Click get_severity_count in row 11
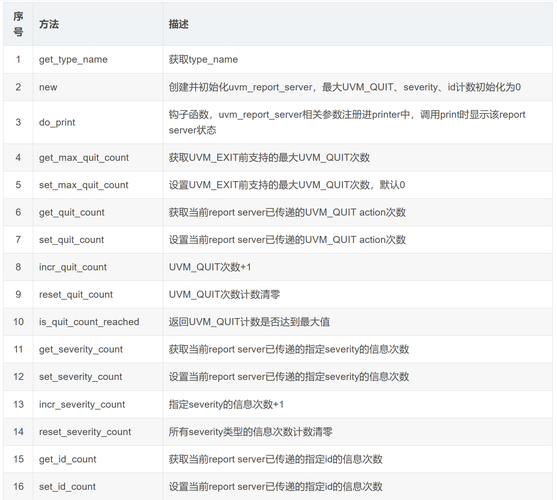 tap(81, 349)
